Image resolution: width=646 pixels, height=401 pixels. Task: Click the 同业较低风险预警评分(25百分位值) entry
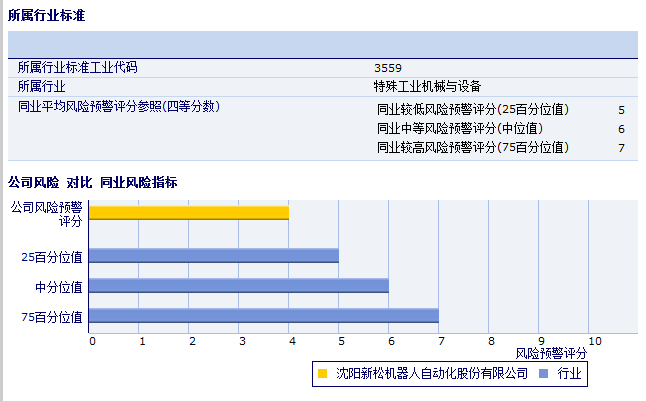click(473, 110)
